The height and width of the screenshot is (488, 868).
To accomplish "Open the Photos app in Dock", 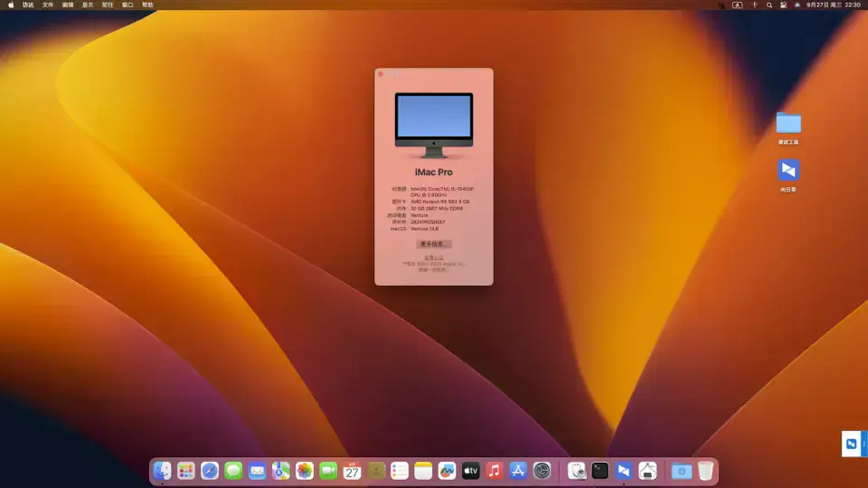I will coord(305,471).
